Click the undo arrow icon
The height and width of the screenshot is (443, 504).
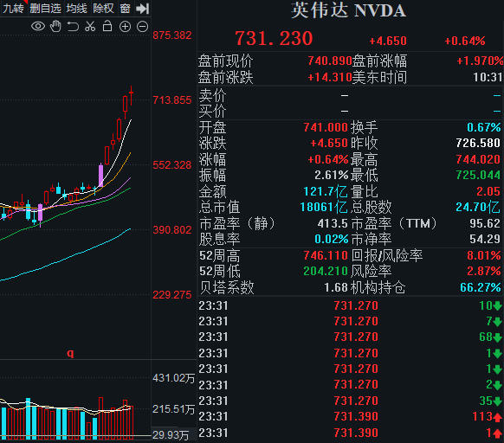coord(73,26)
